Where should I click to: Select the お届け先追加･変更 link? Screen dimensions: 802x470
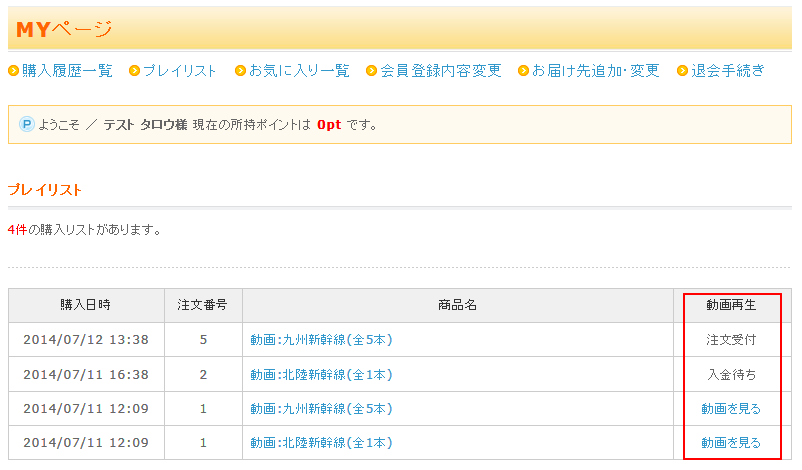point(595,71)
